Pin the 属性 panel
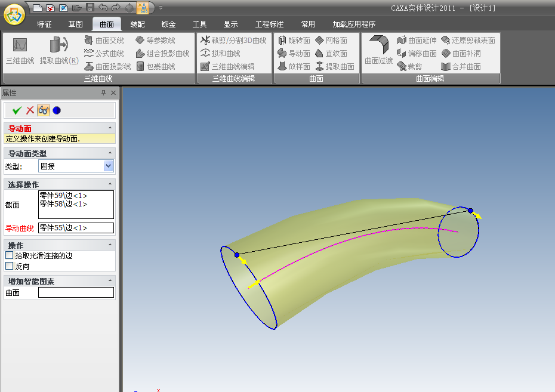Screen dimensions: 555x392 click(x=103, y=92)
